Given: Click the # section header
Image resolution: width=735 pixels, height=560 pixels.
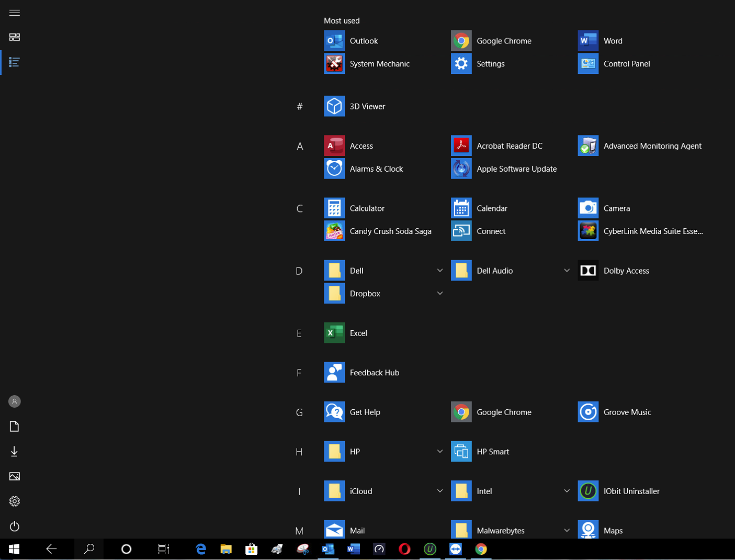Looking at the screenshot, I should [x=300, y=106].
